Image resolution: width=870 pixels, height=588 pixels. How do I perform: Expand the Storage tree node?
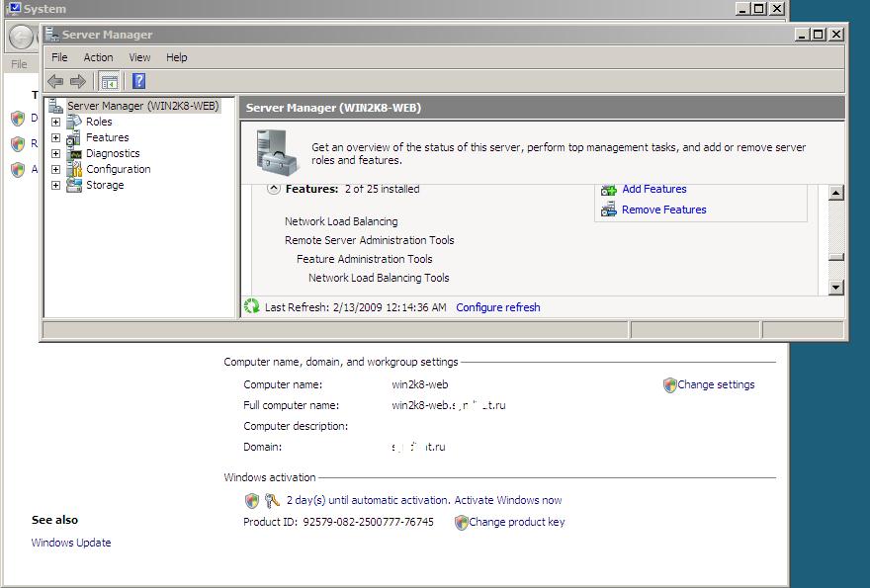55,185
